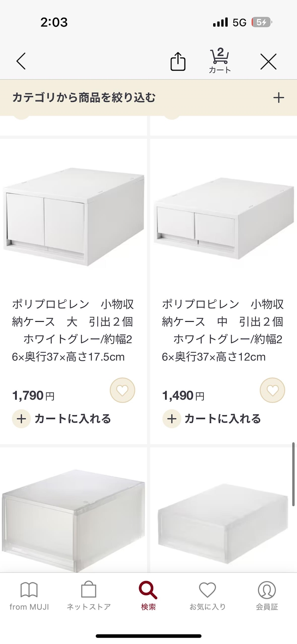Add 1,490円 case to cart
Screen dimensions: 297x644
(212, 419)
